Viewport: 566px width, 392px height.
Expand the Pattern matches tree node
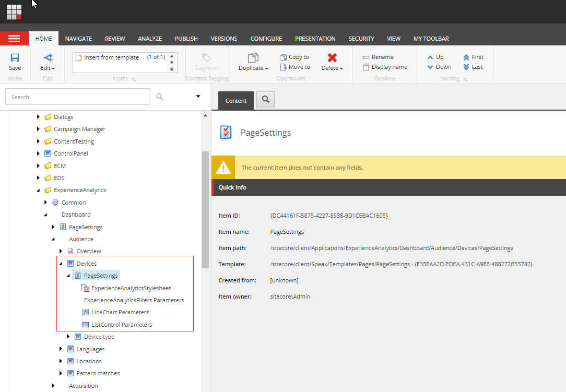[61, 373]
